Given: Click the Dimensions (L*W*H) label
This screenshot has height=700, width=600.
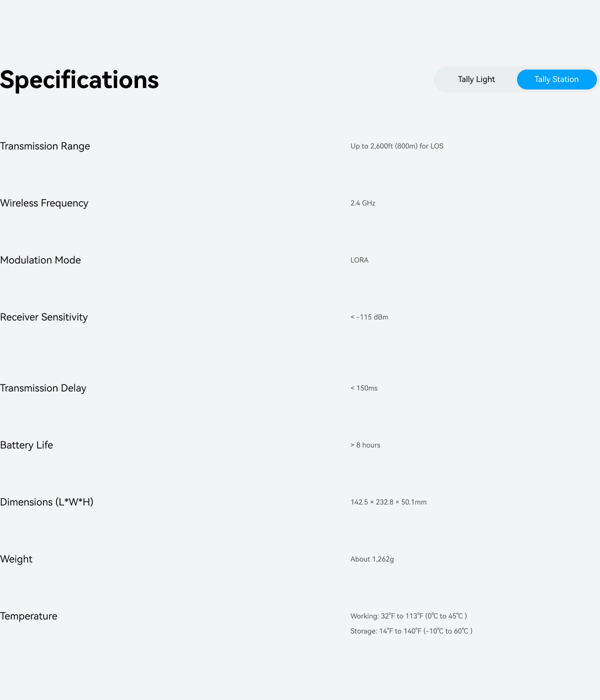Looking at the screenshot, I should click(x=46, y=502).
